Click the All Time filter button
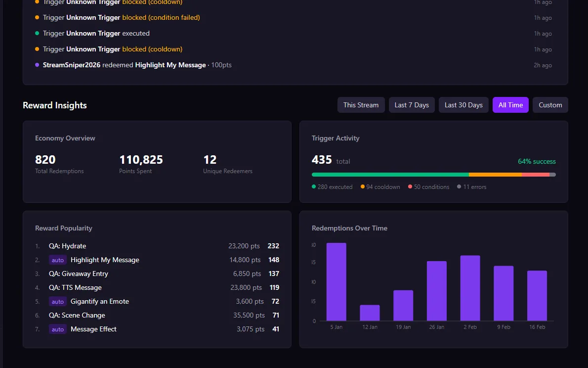Viewport: 588px width, 368px height. tap(510, 105)
